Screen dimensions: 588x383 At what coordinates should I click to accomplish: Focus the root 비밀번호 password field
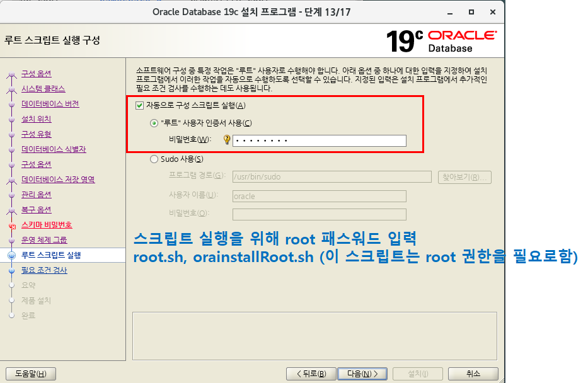tap(319, 140)
